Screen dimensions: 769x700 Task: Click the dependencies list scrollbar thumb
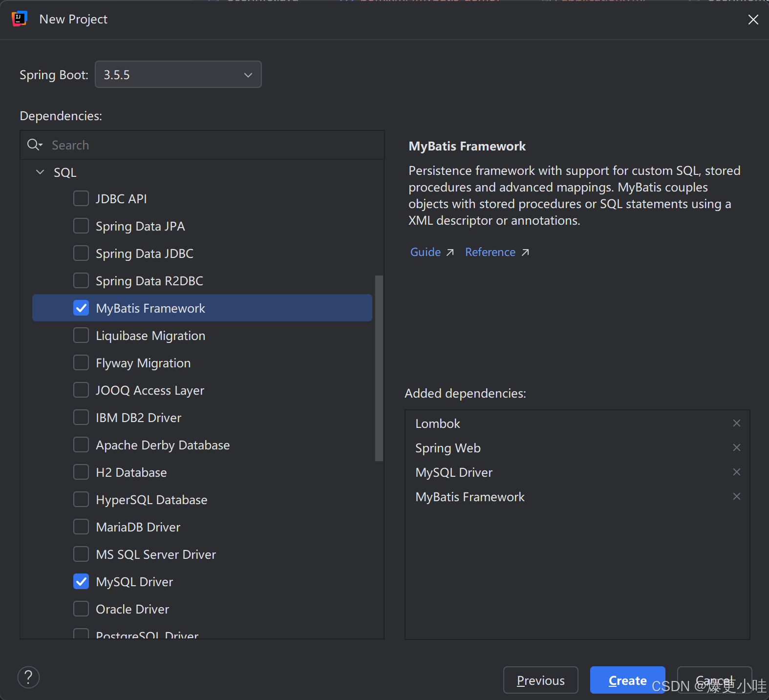[x=379, y=368]
